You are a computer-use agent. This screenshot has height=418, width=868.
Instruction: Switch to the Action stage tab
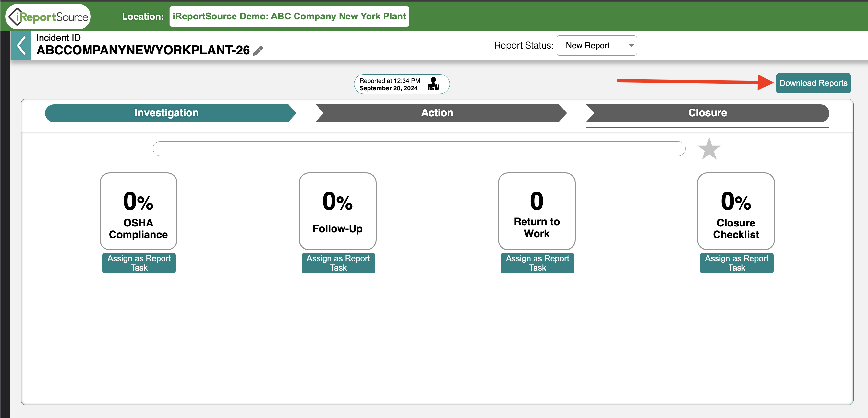(441, 113)
